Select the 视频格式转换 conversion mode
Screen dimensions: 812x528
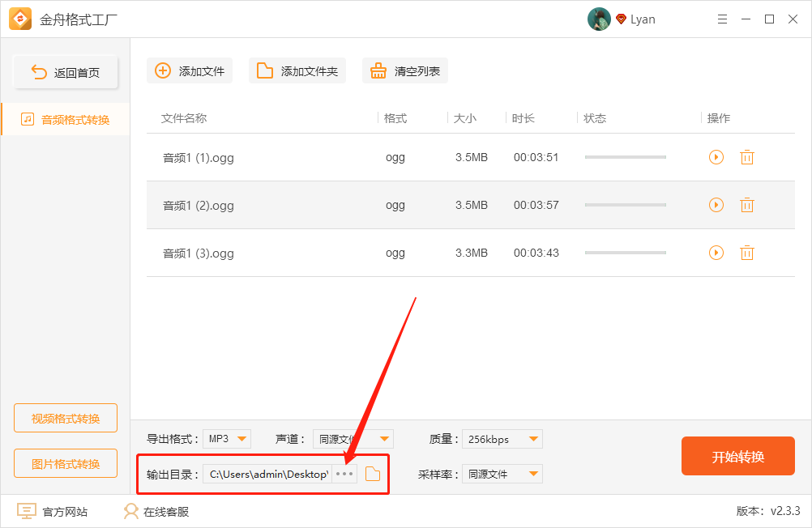pos(65,417)
